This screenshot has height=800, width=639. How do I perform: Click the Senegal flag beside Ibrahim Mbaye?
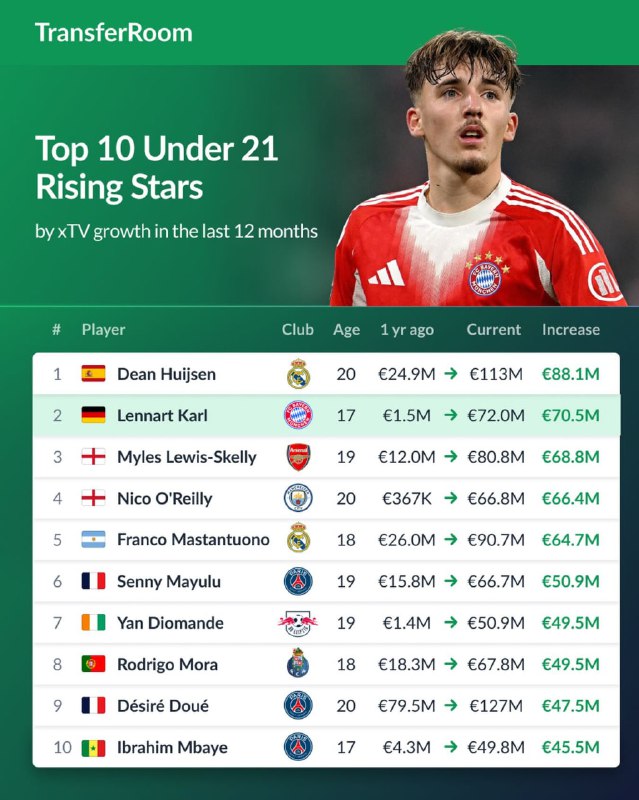point(93,747)
